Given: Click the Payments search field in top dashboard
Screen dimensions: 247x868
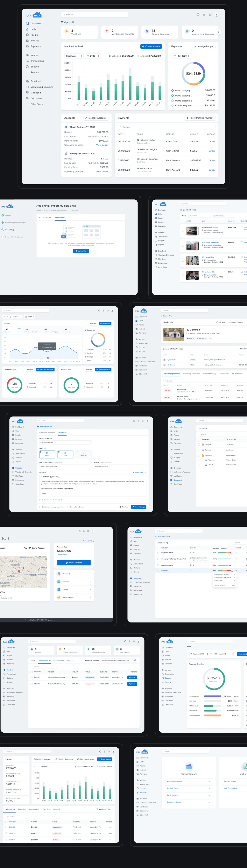Looking at the screenshot, I should click(x=167, y=127).
